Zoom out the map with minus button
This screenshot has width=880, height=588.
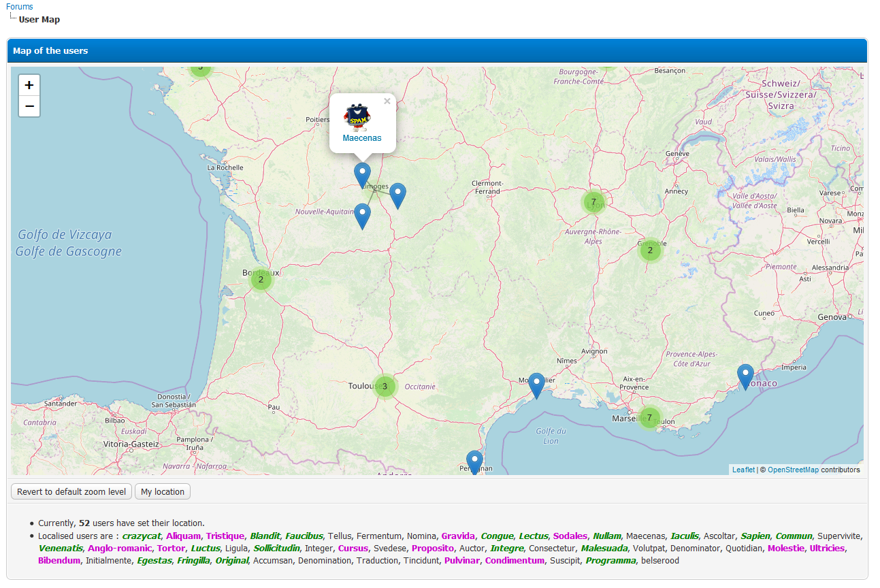click(29, 107)
